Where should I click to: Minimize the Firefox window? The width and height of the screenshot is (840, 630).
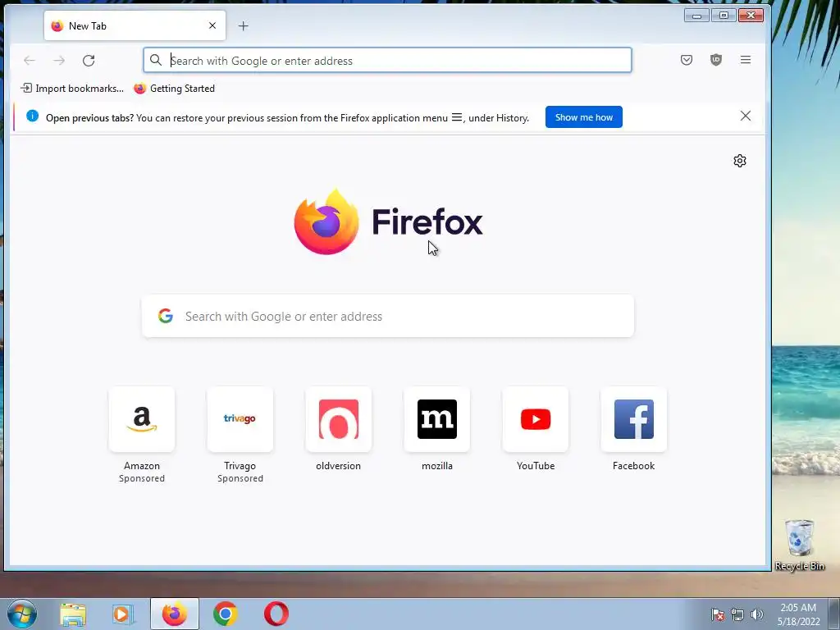tap(696, 16)
